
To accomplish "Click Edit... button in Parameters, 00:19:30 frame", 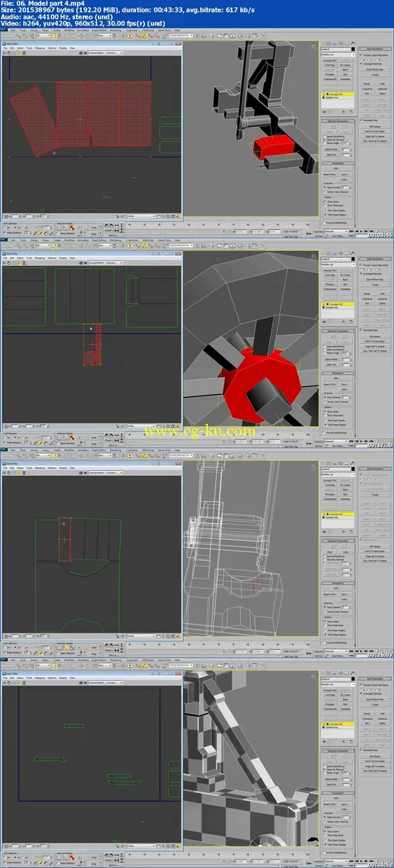I will pyautogui.click(x=337, y=379).
